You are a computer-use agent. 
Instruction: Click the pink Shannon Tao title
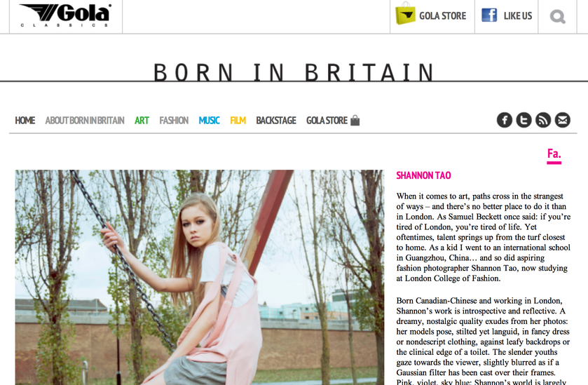(423, 175)
